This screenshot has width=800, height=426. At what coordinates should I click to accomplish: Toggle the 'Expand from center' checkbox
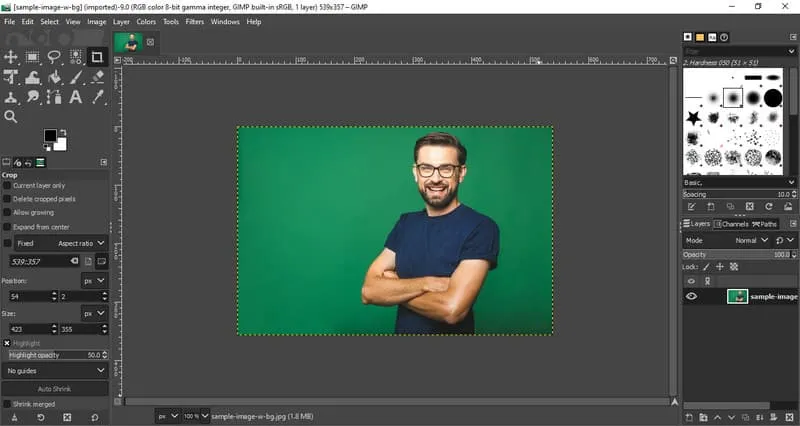tap(8, 227)
